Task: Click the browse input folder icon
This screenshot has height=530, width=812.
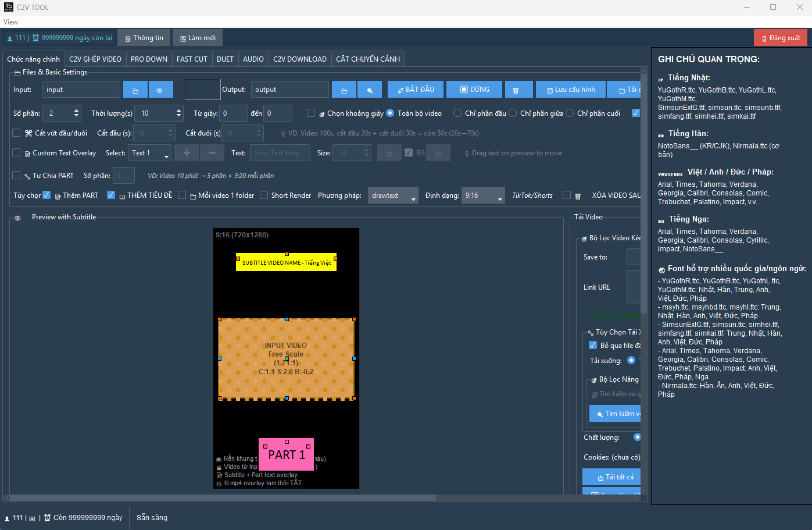Action: (135, 90)
